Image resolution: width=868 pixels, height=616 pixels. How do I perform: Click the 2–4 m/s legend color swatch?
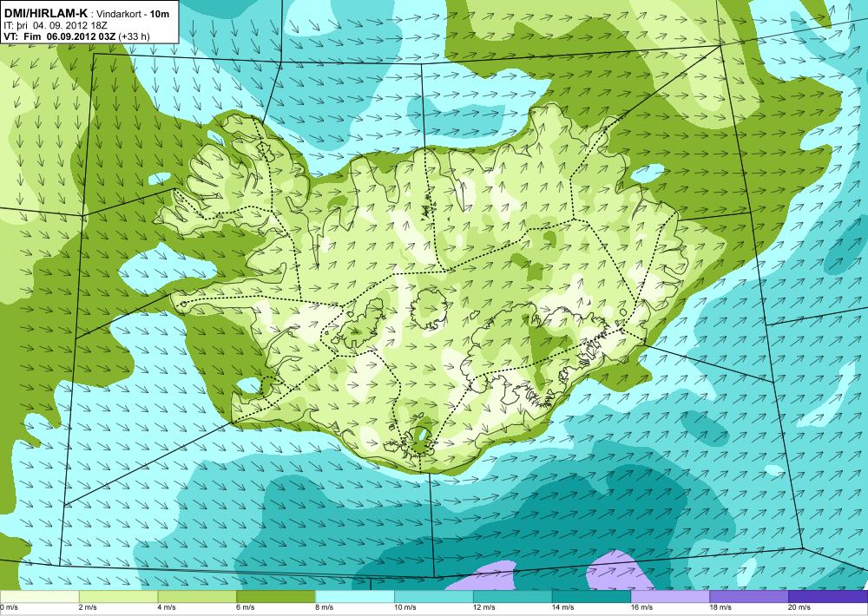click(118, 597)
